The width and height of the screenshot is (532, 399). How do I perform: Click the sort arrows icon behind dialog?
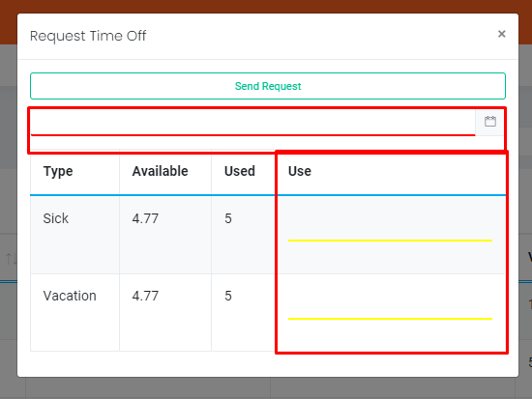click(11, 259)
